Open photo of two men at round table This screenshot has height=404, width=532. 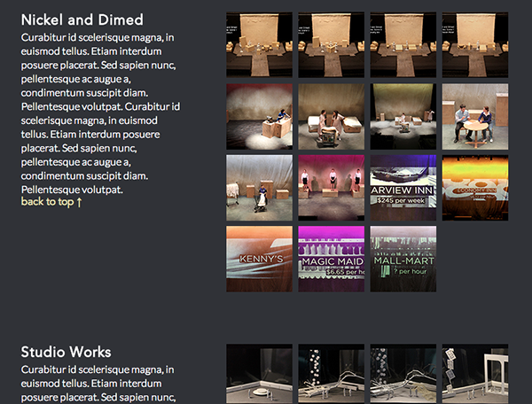(x=474, y=116)
